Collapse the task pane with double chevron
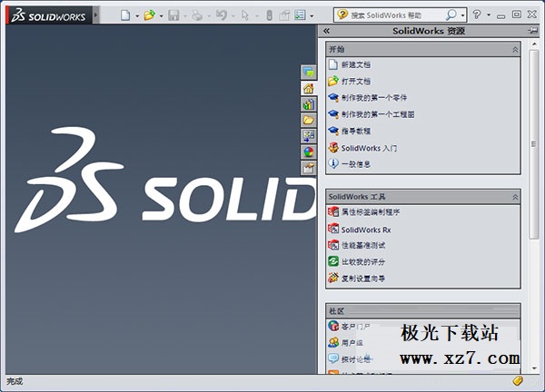Screen dimensions: 545x392 [x=326, y=31]
